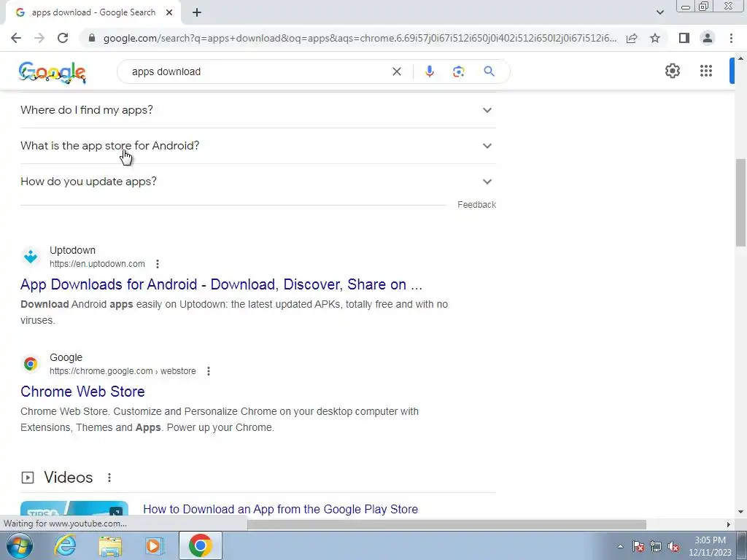Viewport: 747px width, 560px height.
Task: Open a new tab
Action: (x=197, y=12)
